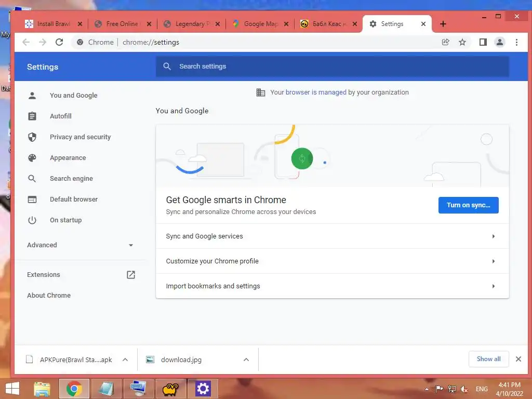Open Search engine settings
The height and width of the screenshot is (399, 532).
[x=71, y=179]
